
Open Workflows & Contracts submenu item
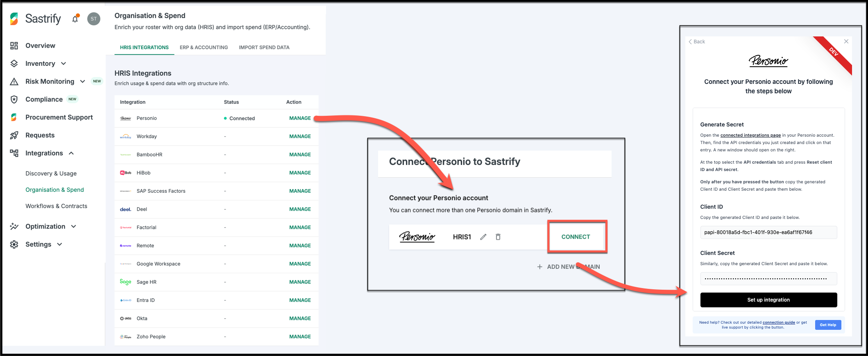pos(57,206)
